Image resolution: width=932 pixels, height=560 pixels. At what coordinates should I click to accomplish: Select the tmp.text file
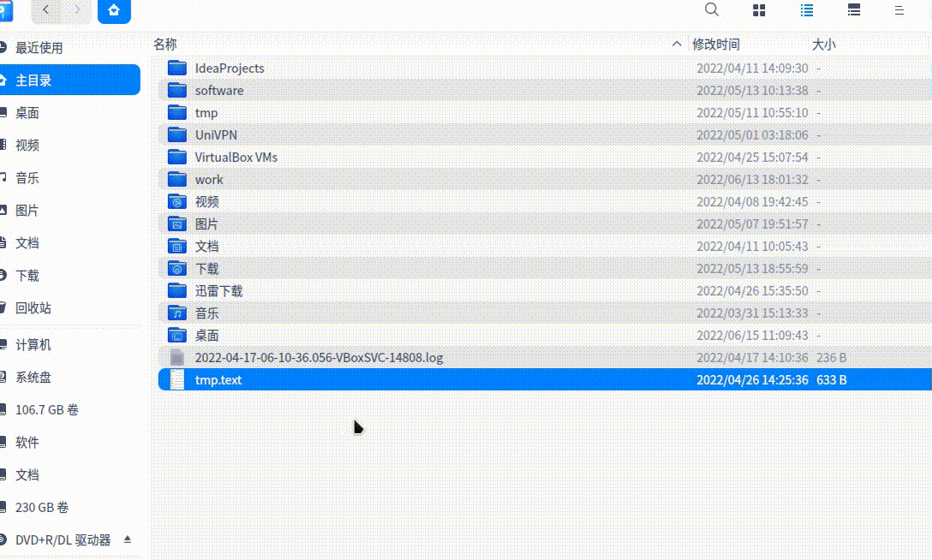(x=218, y=379)
